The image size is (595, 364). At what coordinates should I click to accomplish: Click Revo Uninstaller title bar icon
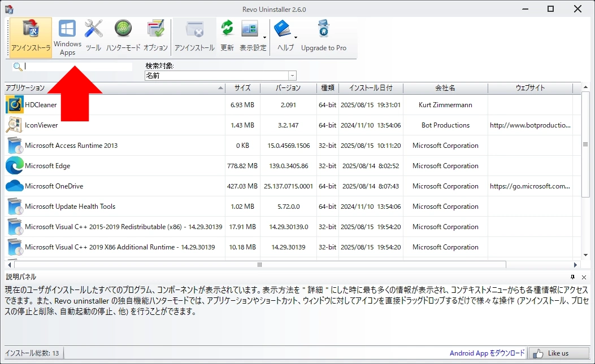(x=9, y=10)
